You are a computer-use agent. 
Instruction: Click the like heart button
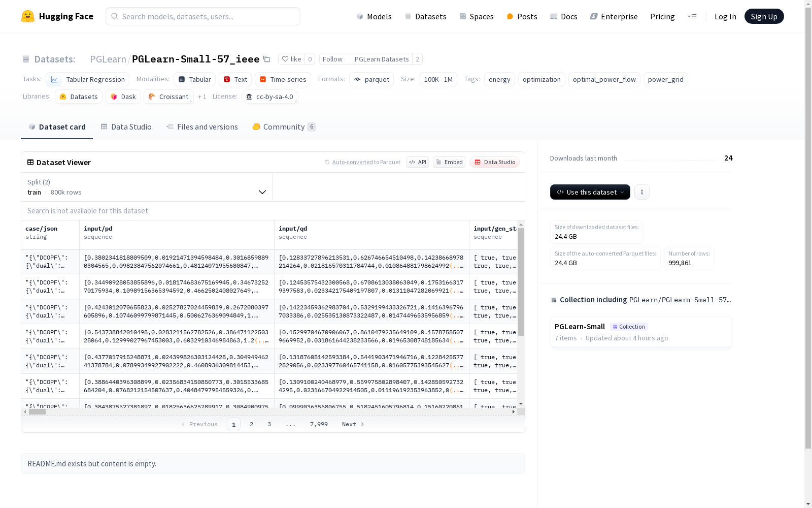pyautogui.click(x=292, y=59)
